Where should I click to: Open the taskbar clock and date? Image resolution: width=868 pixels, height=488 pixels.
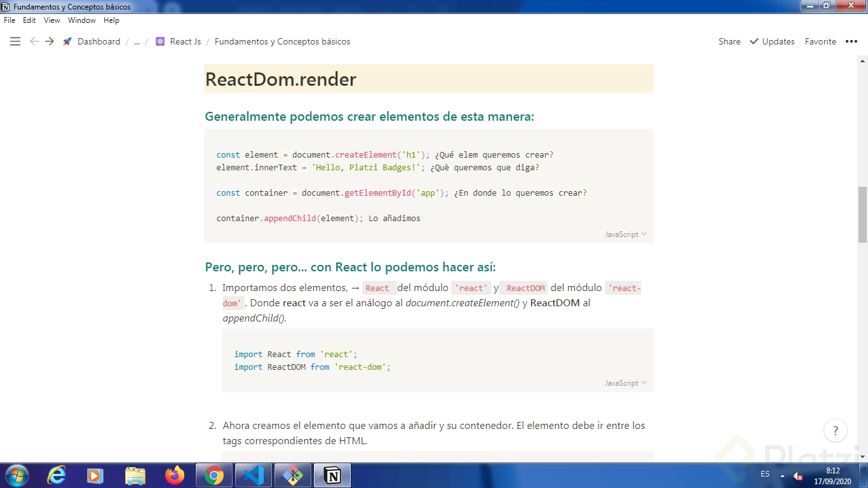click(x=832, y=476)
